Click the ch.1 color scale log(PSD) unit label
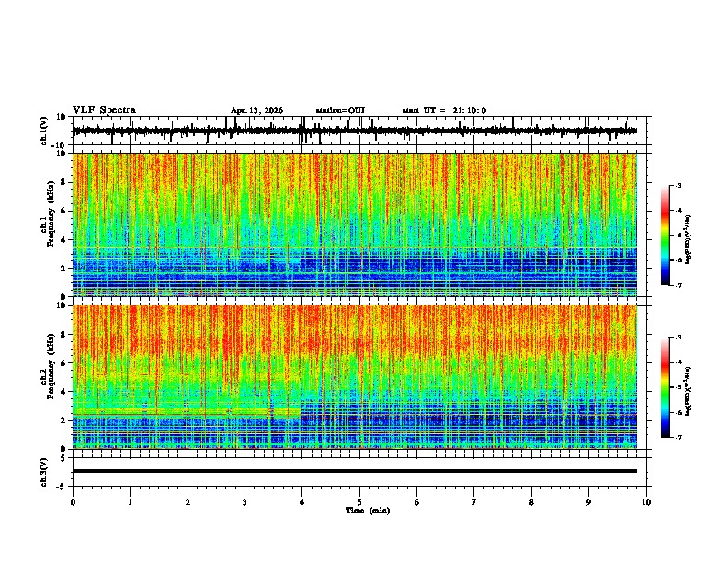This screenshot has height=563, width=728. (688, 240)
